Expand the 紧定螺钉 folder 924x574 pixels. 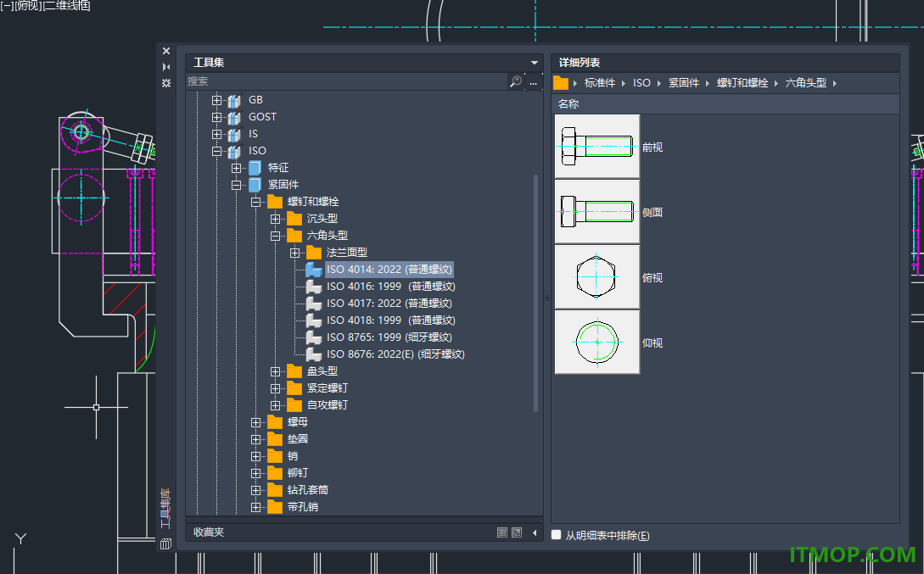275,388
